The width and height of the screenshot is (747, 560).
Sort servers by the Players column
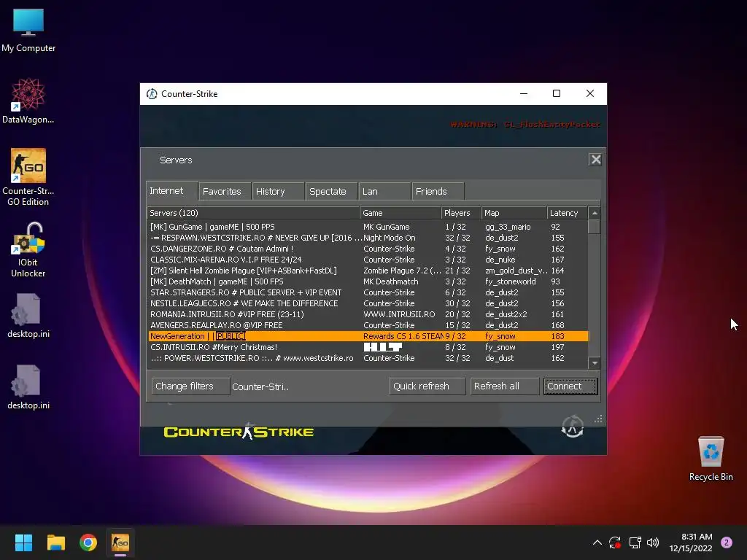[x=461, y=213]
